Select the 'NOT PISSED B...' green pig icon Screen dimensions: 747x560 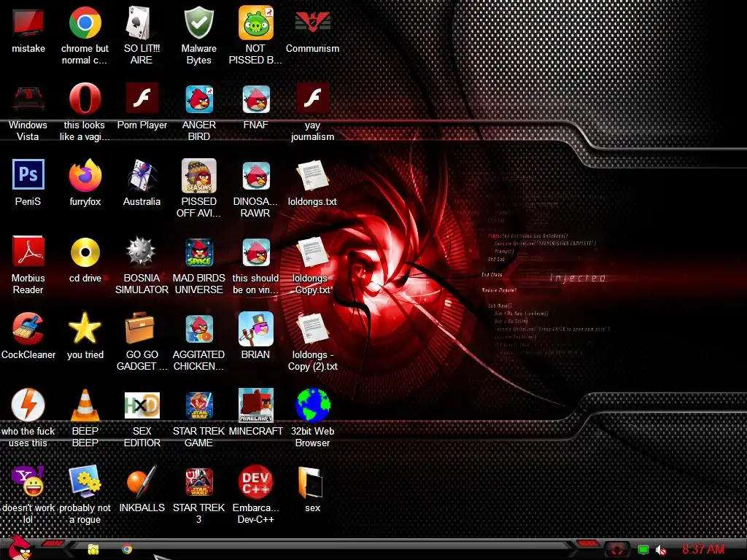click(256, 23)
